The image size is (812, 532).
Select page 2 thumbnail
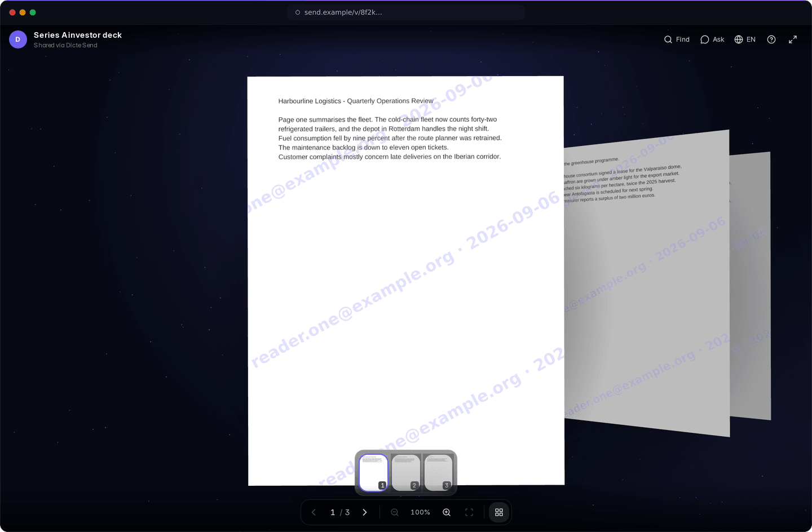[x=406, y=473]
